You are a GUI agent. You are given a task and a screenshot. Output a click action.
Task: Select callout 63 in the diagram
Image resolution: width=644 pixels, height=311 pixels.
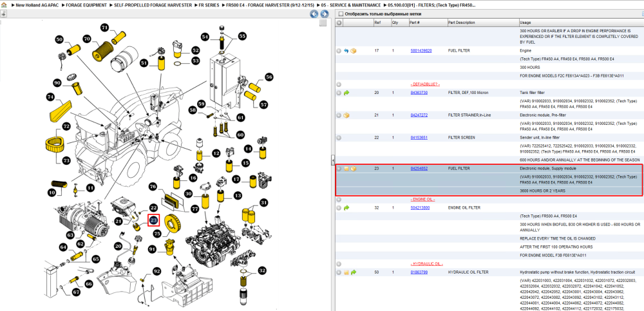click(x=71, y=236)
